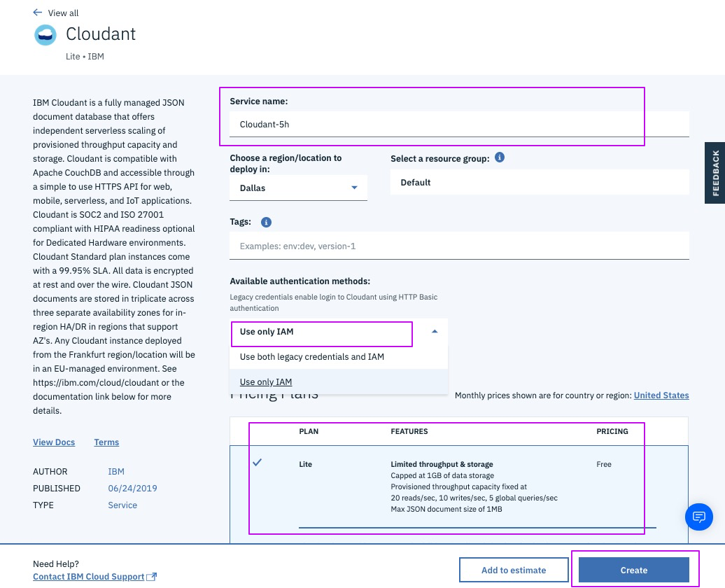This screenshot has width=725, height=588.
Task: Open the Default resource group selector
Action: click(540, 182)
